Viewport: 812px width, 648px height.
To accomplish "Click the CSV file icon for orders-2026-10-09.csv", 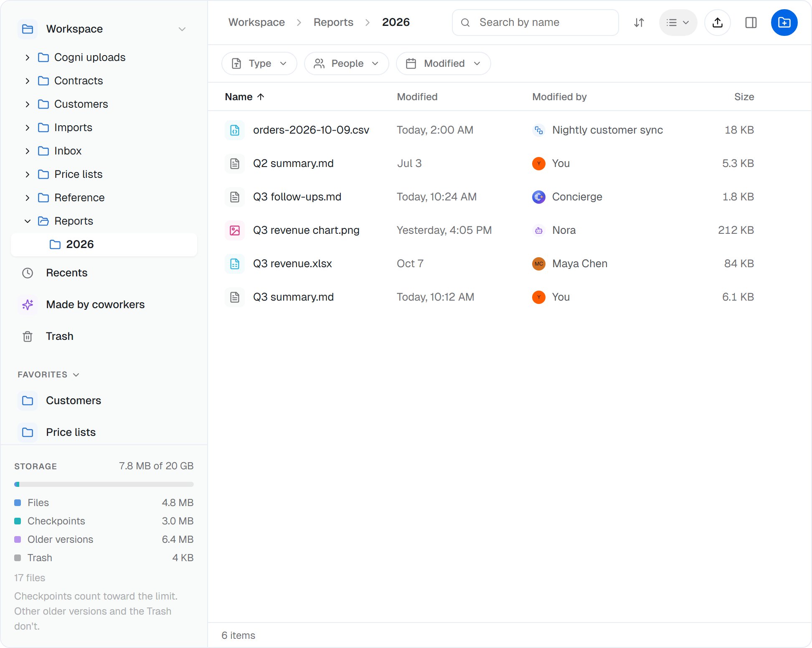I will (x=235, y=130).
